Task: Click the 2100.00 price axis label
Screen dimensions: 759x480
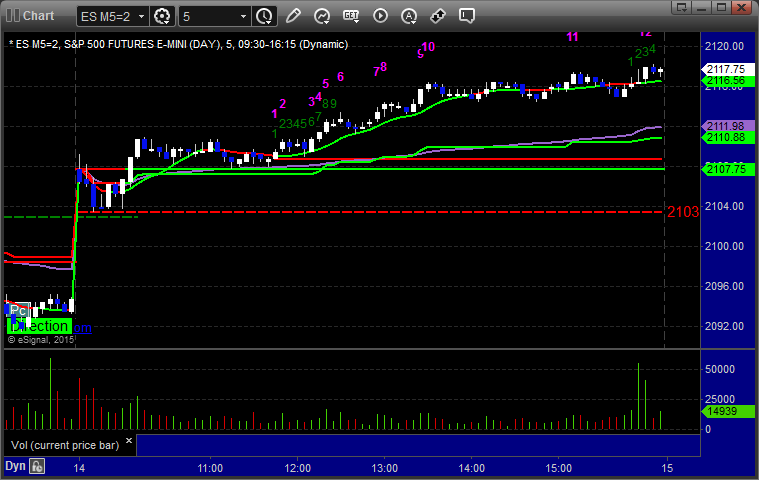Action: coord(724,246)
